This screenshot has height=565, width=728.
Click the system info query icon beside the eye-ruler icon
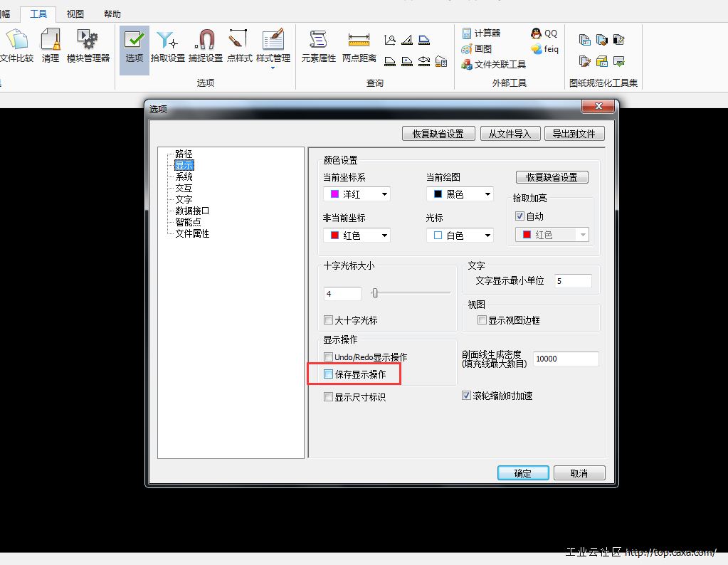click(x=441, y=61)
